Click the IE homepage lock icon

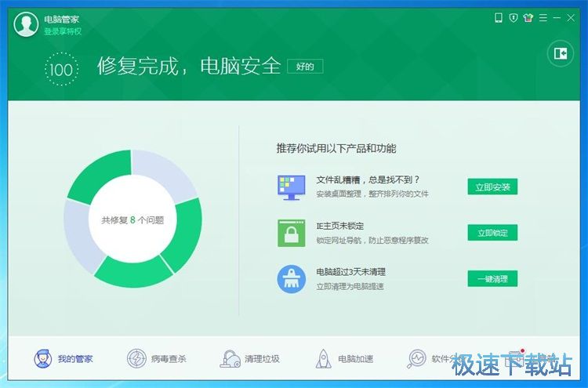pos(292,233)
